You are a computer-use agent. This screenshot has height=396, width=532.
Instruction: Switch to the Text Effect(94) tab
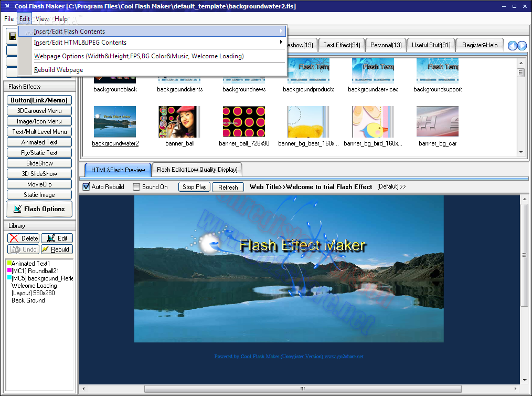(x=342, y=45)
